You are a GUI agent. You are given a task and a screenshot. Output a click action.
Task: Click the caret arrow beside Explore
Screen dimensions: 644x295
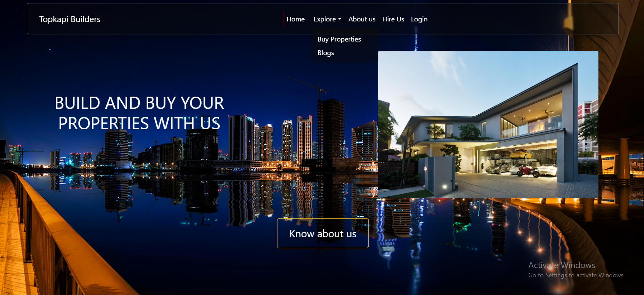coord(340,19)
